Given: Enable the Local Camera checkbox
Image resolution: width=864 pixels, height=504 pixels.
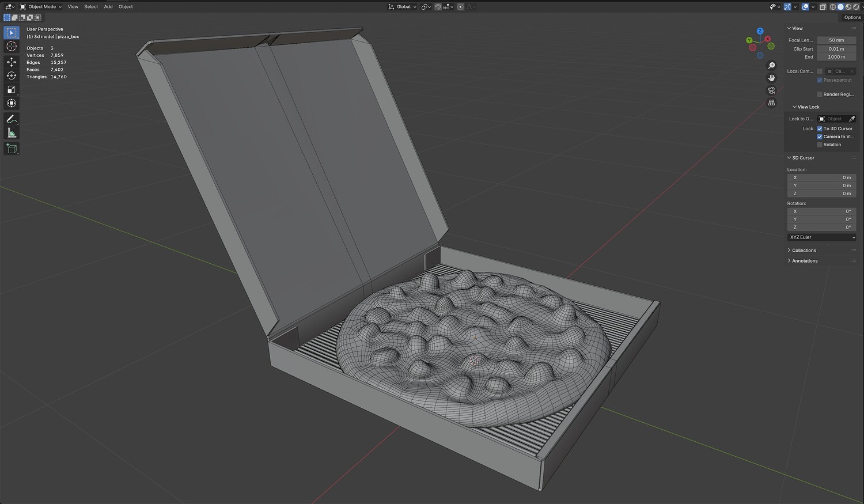Looking at the screenshot, I should point(820,71).
